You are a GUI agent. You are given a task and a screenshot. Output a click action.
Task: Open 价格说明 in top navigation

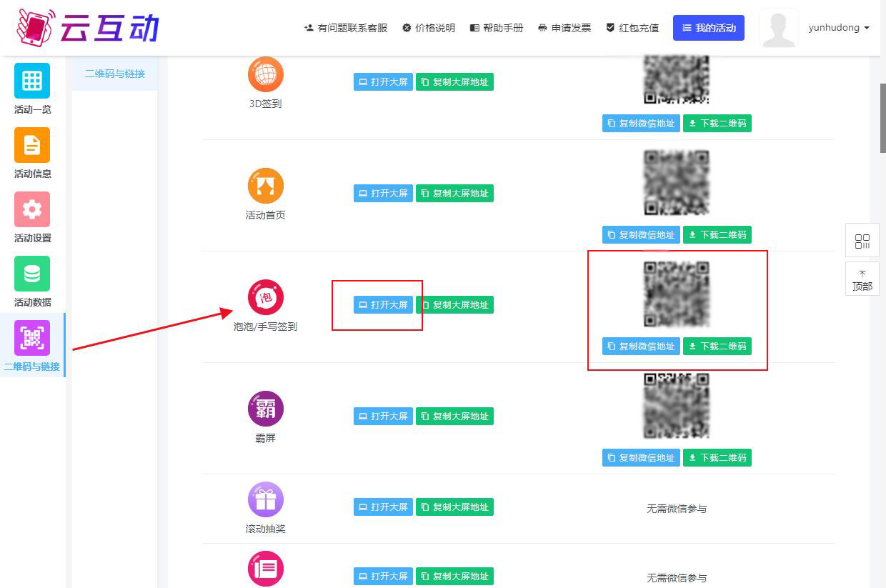click(x=429, y=28)
